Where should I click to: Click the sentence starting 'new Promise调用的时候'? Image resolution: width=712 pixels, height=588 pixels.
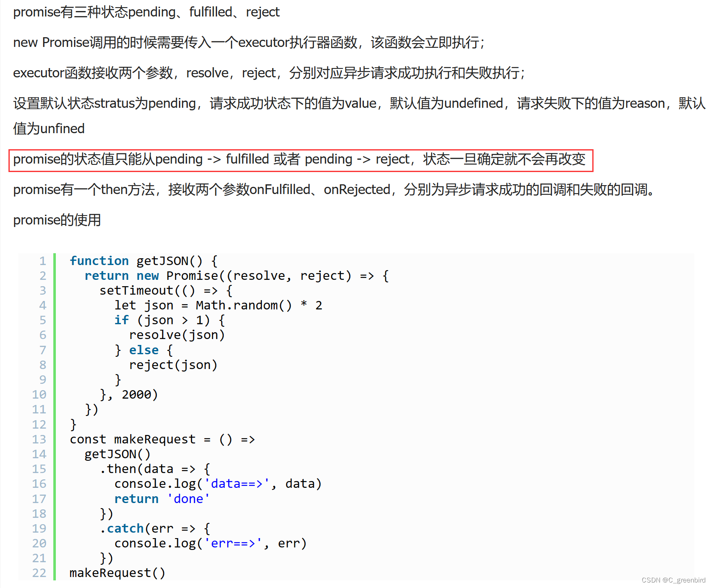[x=249, y=43]
